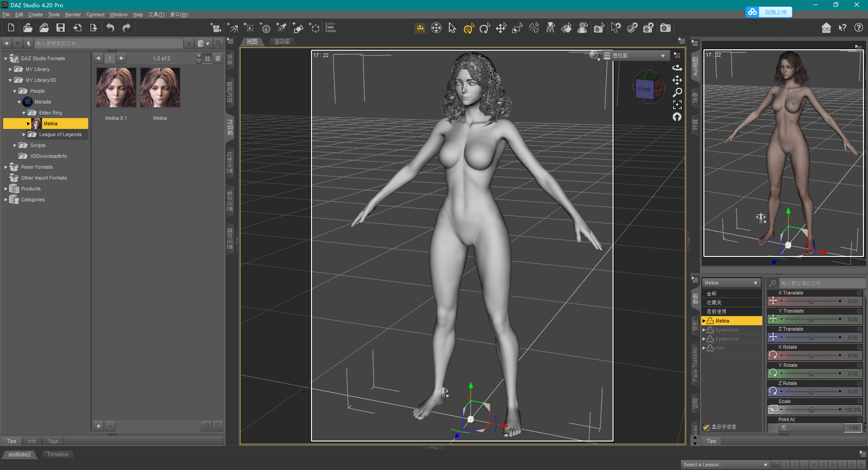The height and width of the screenshot is (470, 868).
Task: Click the 拖拽上传 upload button
Action: 775,12
